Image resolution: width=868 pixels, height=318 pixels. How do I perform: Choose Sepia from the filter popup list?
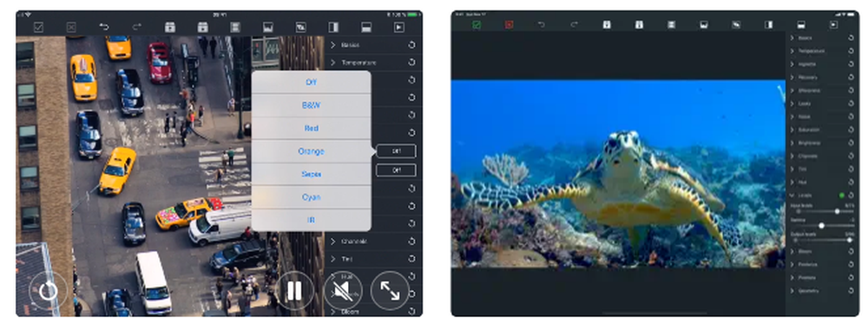click(x=311, y=174)
